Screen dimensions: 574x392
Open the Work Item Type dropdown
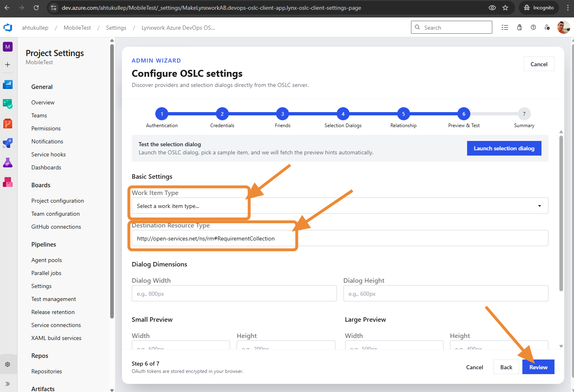click(x=340, y=206)
